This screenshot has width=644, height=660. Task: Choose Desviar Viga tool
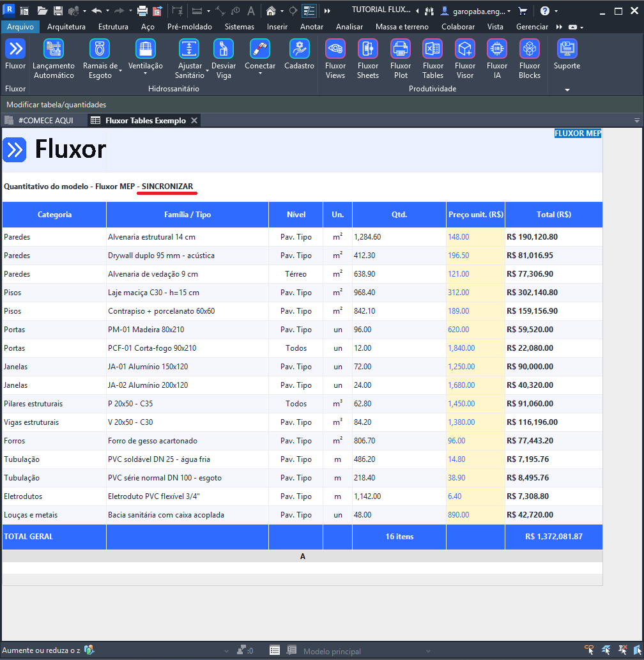click(224, 59)
